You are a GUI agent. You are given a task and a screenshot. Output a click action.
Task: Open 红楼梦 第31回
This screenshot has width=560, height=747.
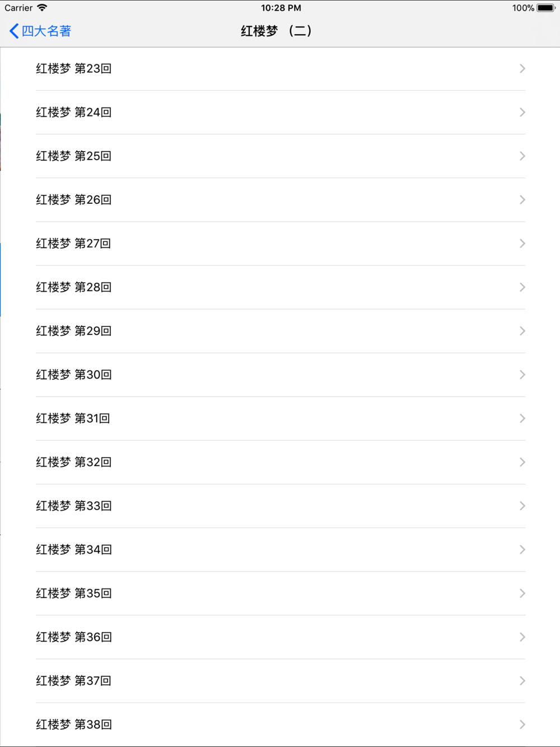click(280, 418)
